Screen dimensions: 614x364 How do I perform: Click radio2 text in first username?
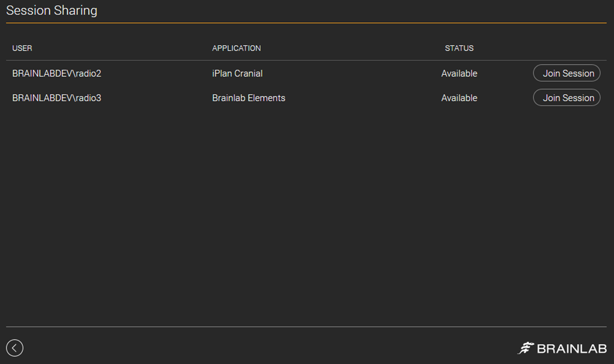click(88, 73)
